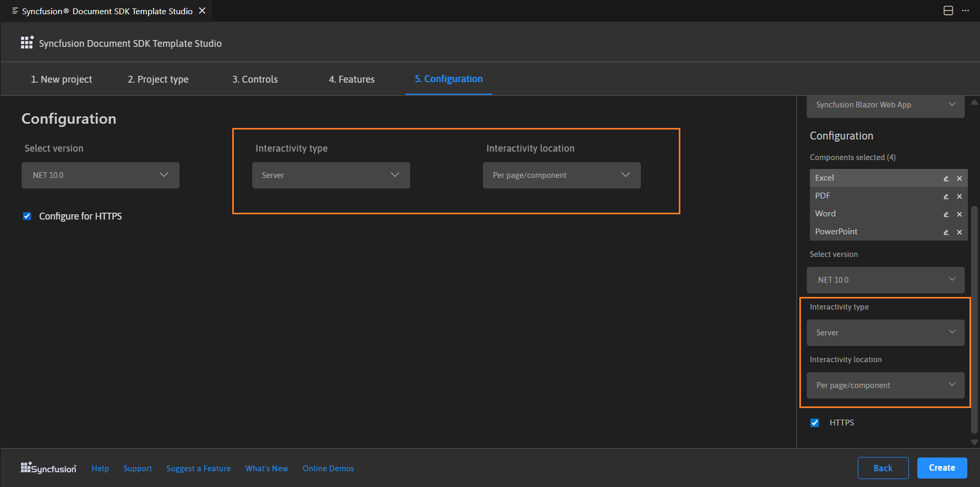Remove the Excel component
Screen dimensions: 980x487
coord(959,178)
